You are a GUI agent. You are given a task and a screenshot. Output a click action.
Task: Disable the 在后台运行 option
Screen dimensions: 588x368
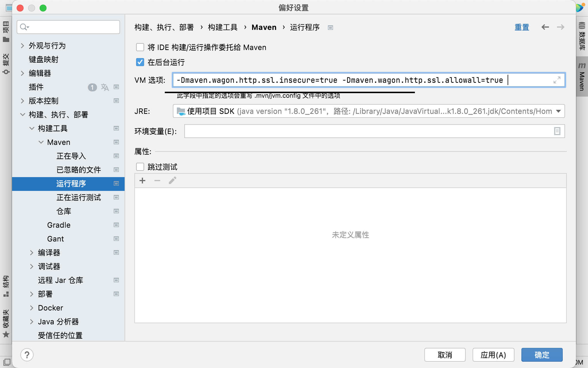140,62
